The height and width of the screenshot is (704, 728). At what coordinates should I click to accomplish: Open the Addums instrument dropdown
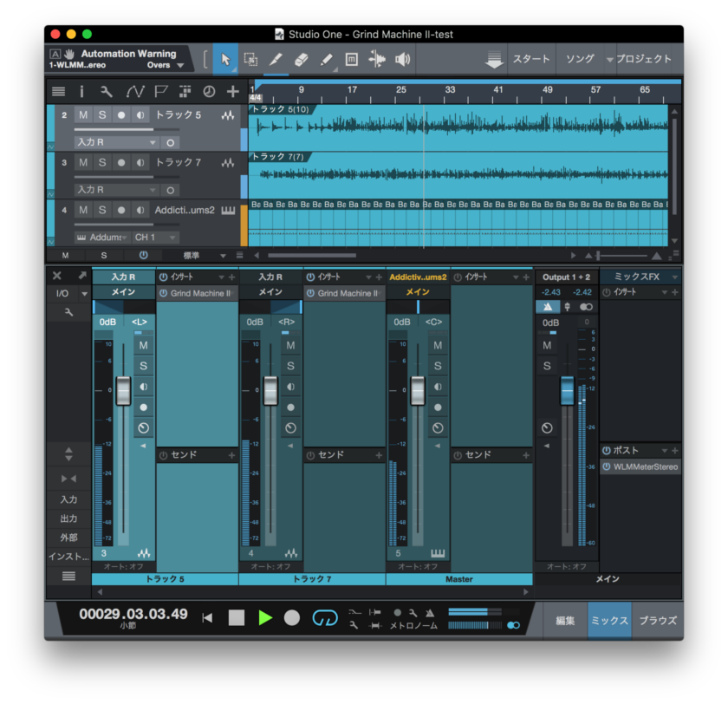102,238
